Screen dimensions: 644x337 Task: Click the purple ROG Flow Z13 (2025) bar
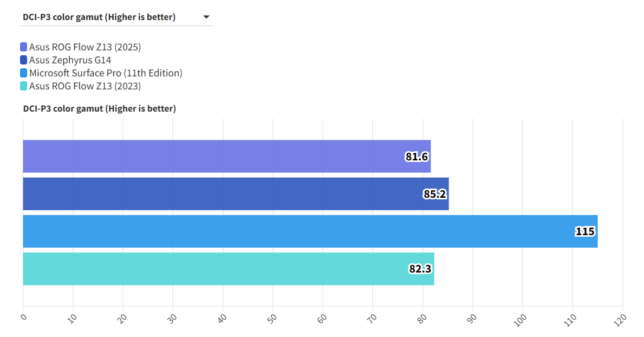(x=217, y=157)
